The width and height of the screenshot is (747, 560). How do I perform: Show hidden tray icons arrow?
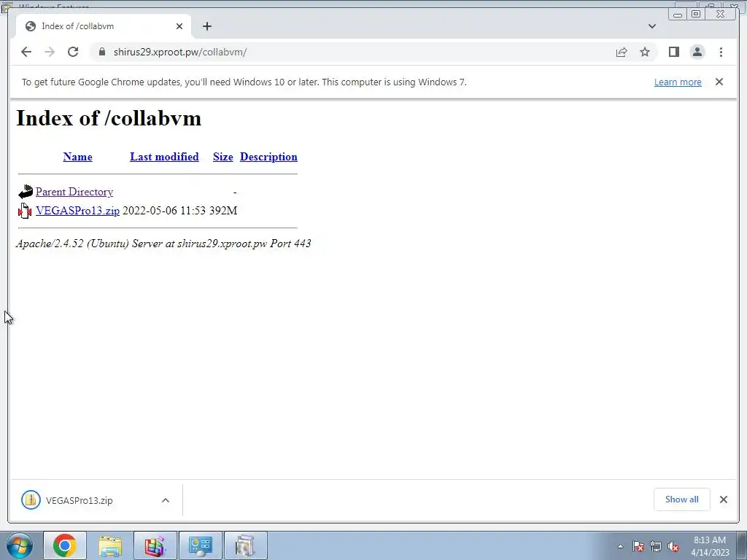pyautogui.click(x=620, y=546)
